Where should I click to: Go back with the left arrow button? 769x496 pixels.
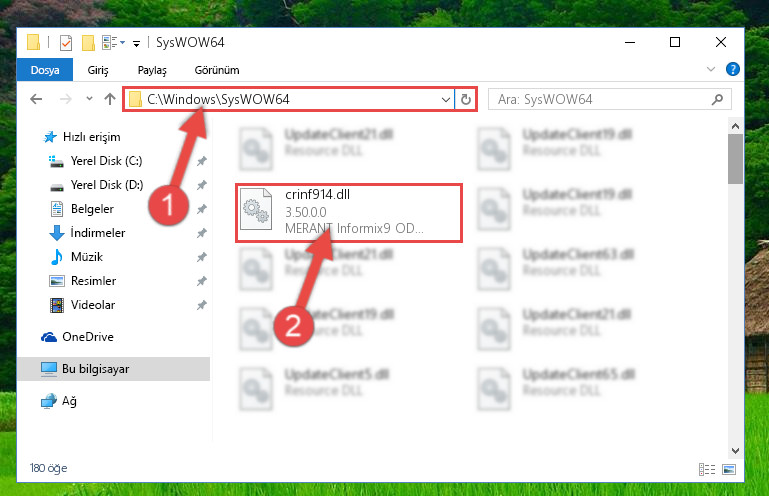coord(36,99)
